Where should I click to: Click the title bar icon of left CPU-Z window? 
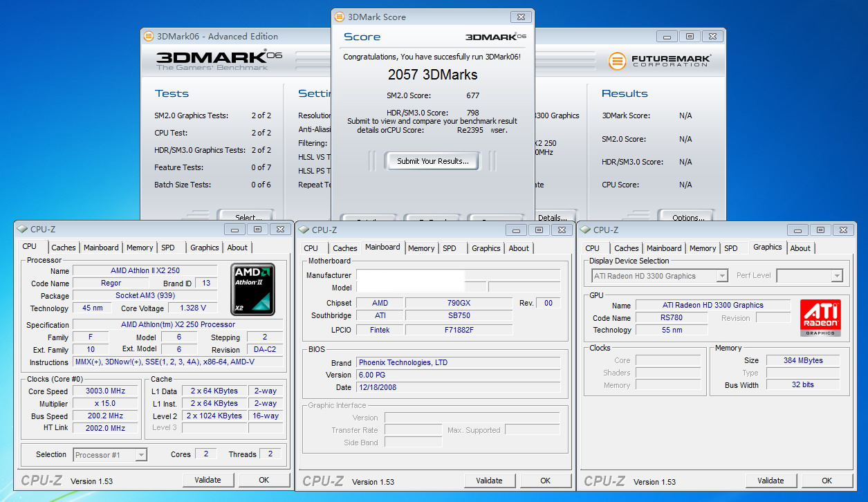click(x=22, y=230)
